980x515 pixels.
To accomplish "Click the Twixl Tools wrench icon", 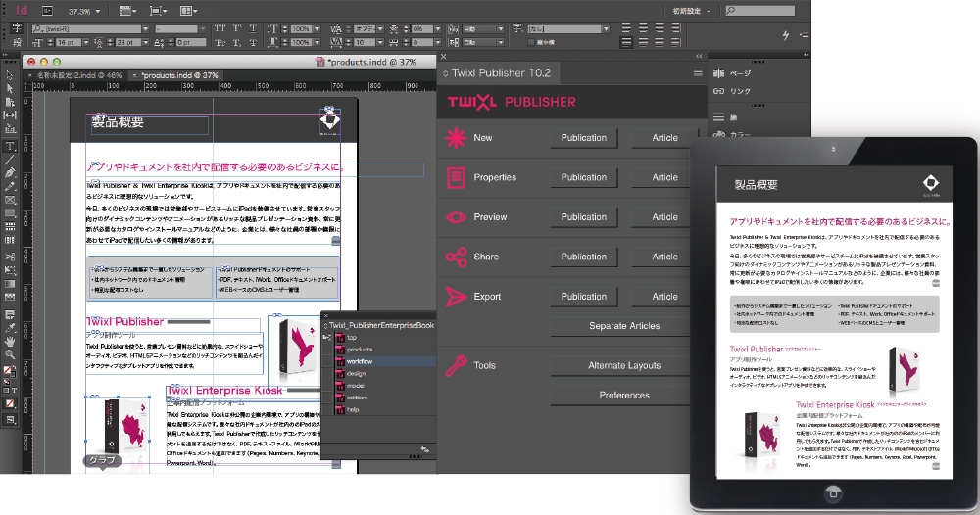I will (456, 365).
